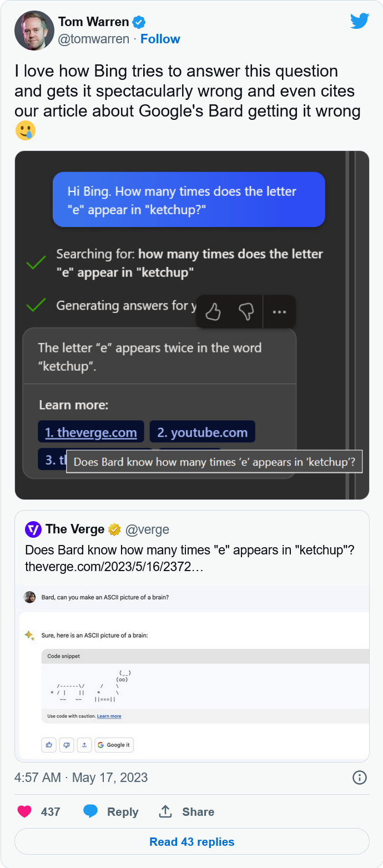Click the thumbs down icon in Bing chat
383x868 pixels.
(246, 312)
